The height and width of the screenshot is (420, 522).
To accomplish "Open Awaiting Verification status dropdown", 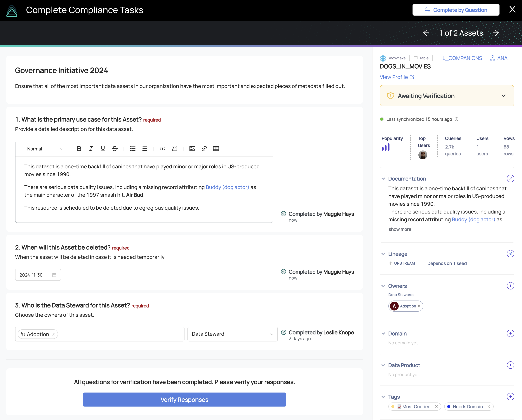I will pyautogui.click(x=447, y=96).
